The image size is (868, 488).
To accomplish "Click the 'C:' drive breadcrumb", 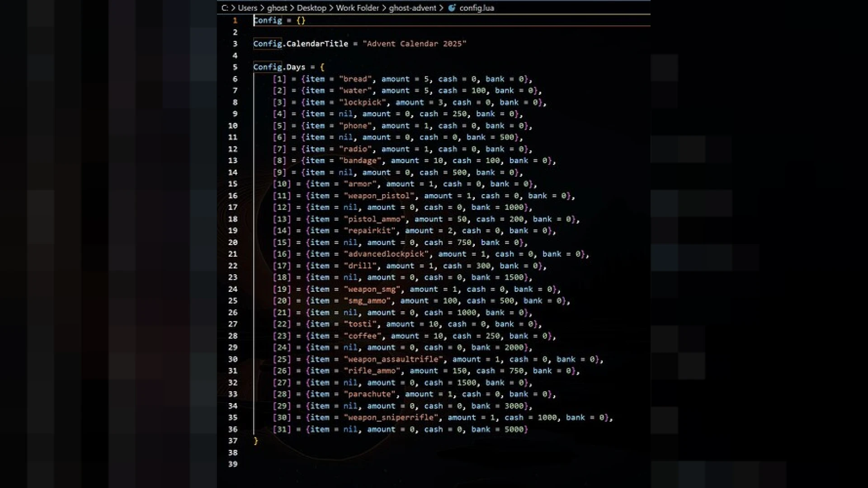I will click(x=225, y=8).
